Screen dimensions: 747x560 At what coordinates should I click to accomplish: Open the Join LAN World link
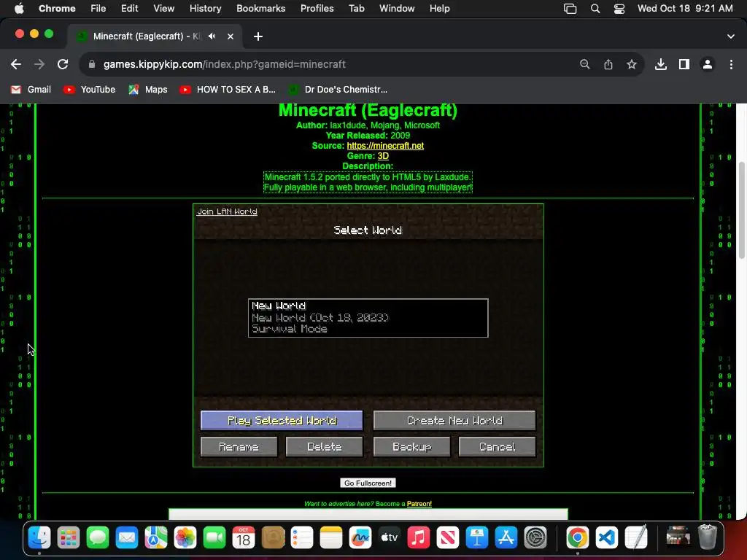click(x=228, y=211)
